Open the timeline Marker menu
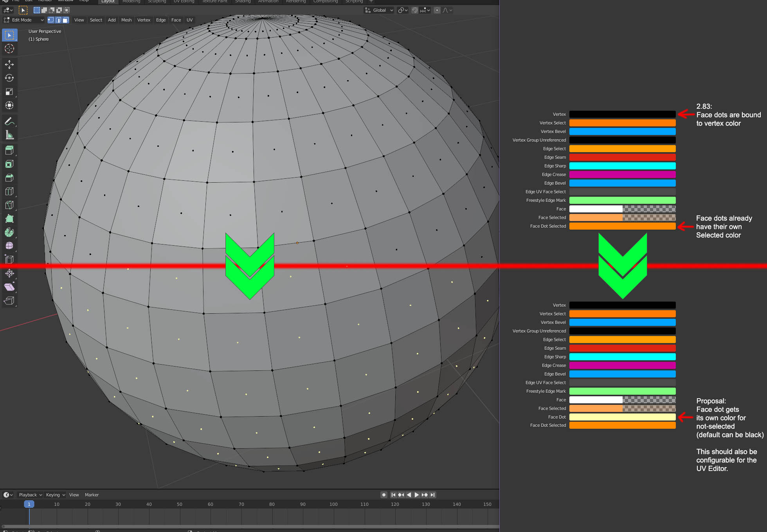767x532 pixels. [x=92, y=495]
